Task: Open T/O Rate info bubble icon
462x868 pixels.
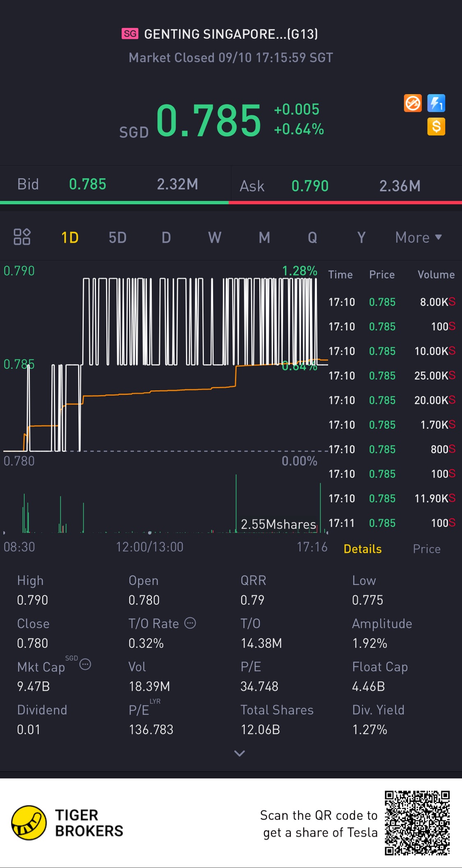Action: [190, 623]
